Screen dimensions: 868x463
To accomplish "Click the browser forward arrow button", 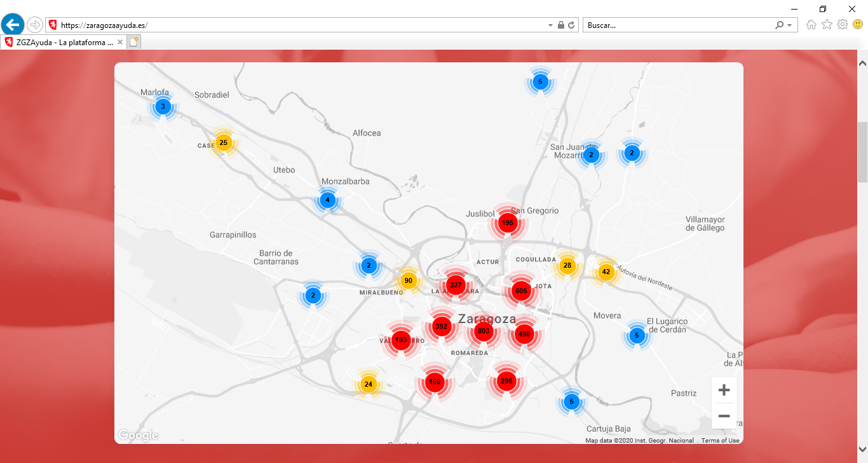I will 34,25.
